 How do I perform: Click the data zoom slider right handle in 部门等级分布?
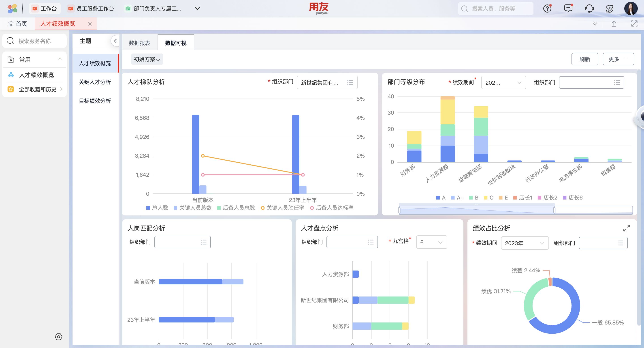(554, 210)
